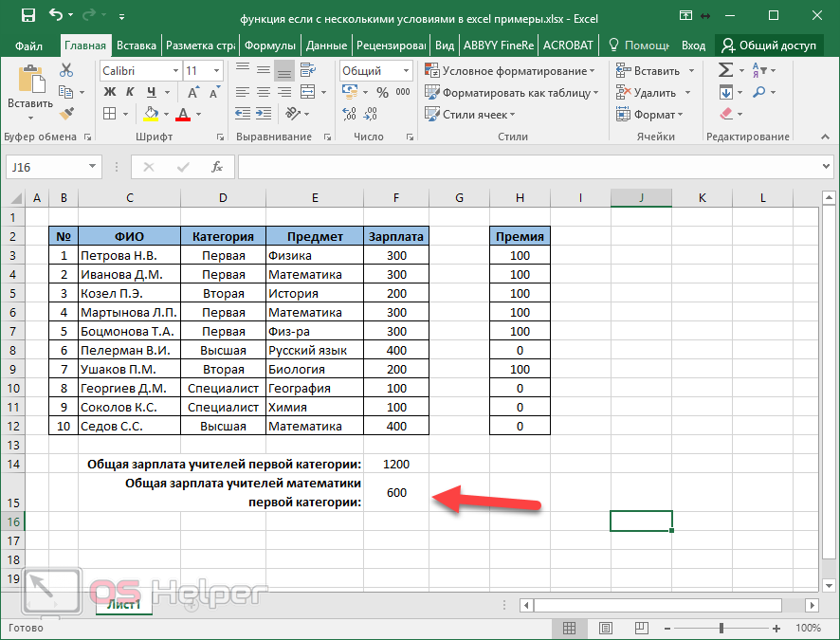Image resolution: width=840 pixels, height=640 pixels.
Task: Click the Format Painter brush icon
Action: point(66,114)
